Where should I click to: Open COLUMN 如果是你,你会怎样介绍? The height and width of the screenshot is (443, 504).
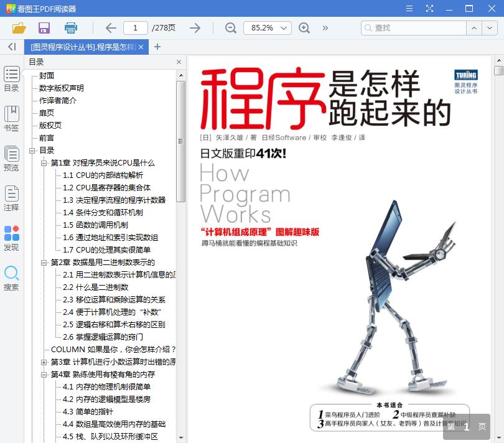pyautogui.click(x=113, y=350)
